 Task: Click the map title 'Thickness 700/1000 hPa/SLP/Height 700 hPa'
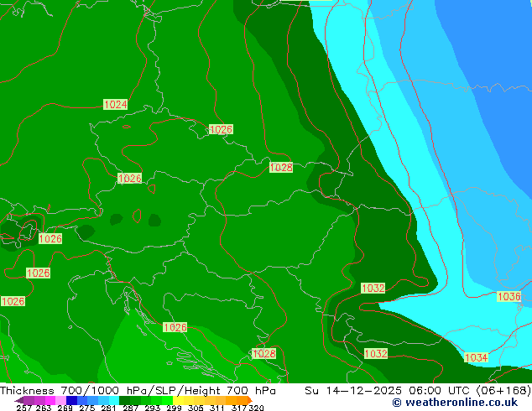coord(138,391)
